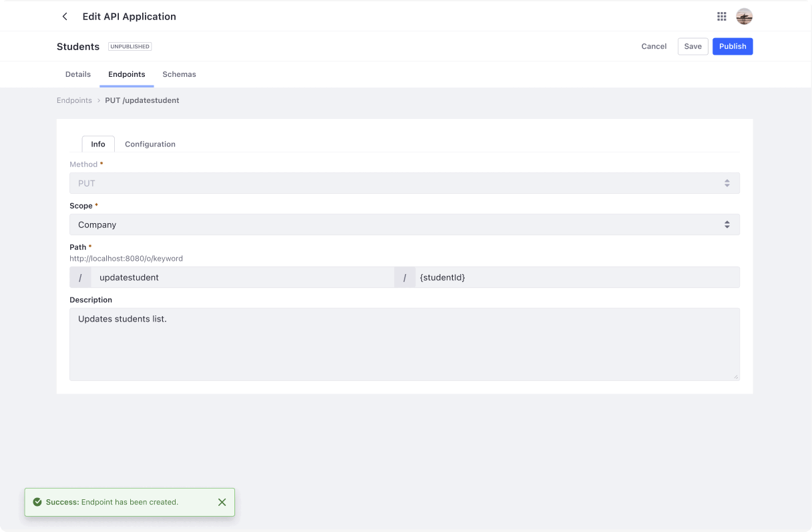Click the green checkmark icon in the success toast

[x=37, y=502]
